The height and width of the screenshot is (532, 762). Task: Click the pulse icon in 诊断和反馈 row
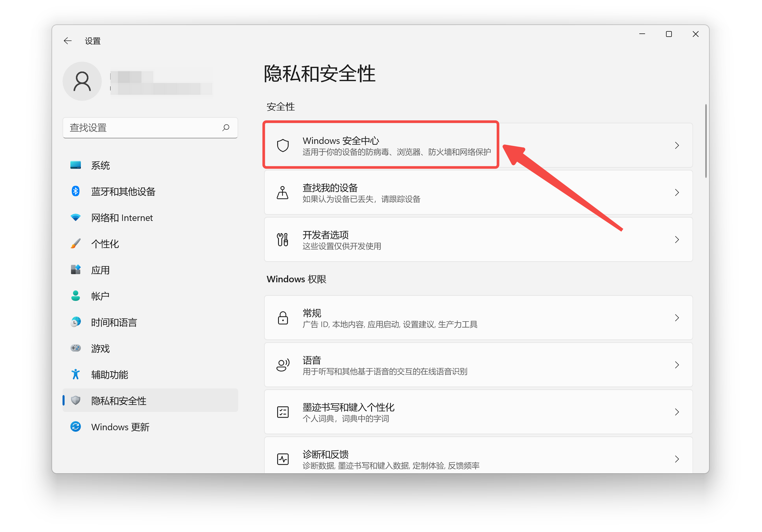(283, 459)
